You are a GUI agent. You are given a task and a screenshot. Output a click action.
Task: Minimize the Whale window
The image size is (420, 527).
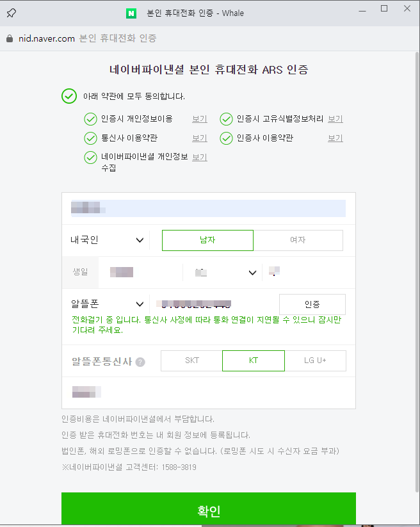(x=362, y=10)
